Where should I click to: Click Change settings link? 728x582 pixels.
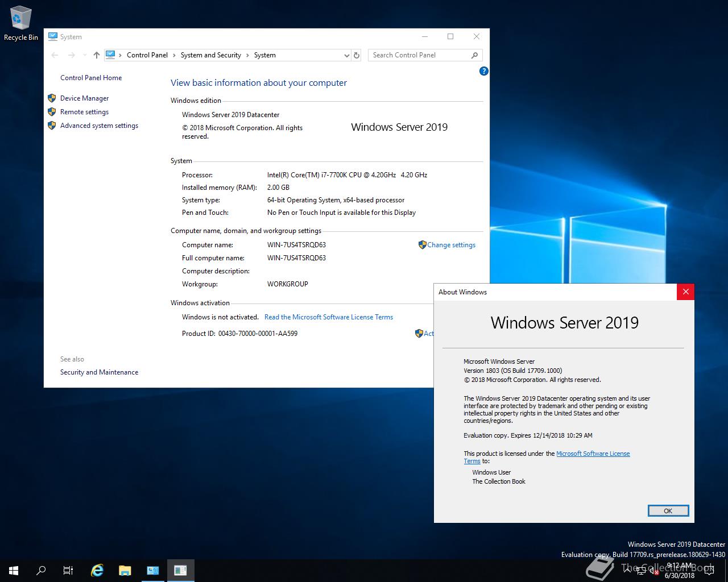click(451, 245)
